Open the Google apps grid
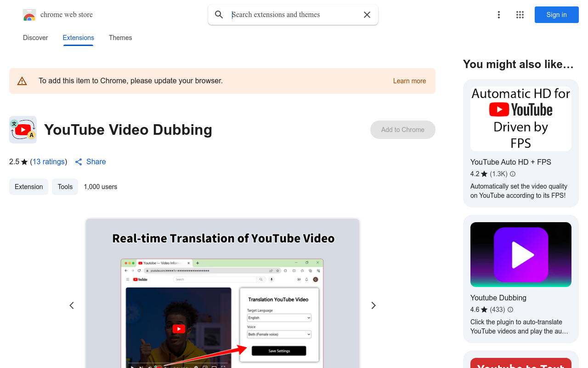Viewport: 588px width, 368px height. point(520,15)
